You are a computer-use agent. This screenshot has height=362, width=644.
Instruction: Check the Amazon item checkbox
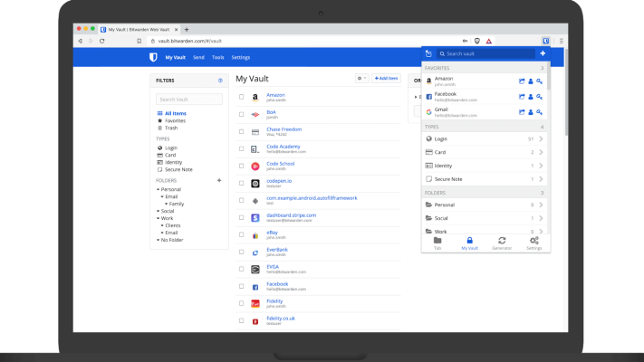pyautogui.click(x=242, y=97)
